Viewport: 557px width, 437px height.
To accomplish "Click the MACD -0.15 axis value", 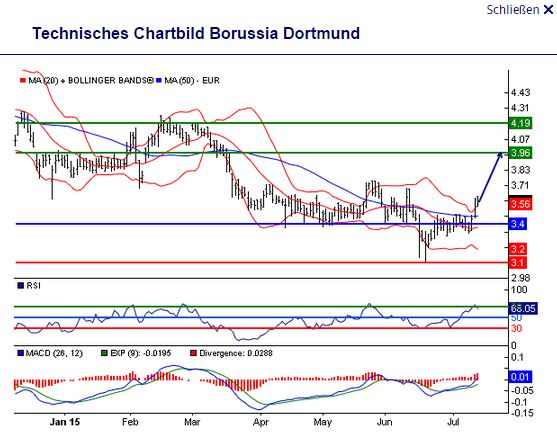I will click(x=522, y=413).
